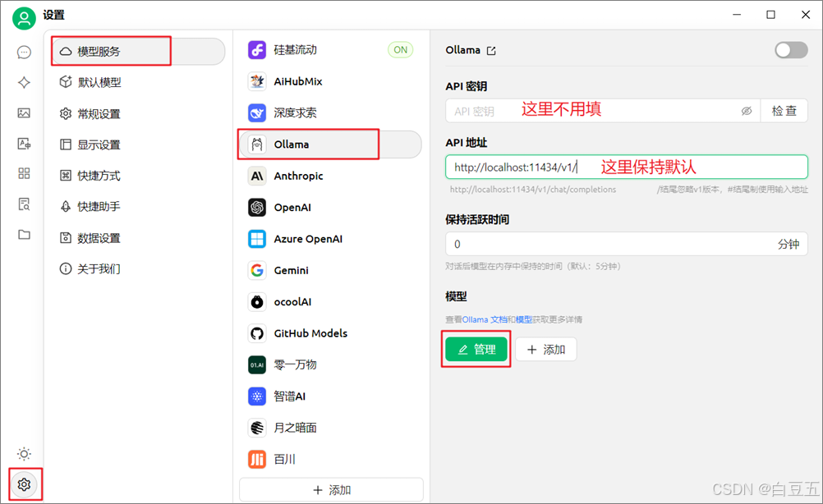Screen dimensions: 823x504
Task: Open the translate sidebar icon
Action: [24, 143]
